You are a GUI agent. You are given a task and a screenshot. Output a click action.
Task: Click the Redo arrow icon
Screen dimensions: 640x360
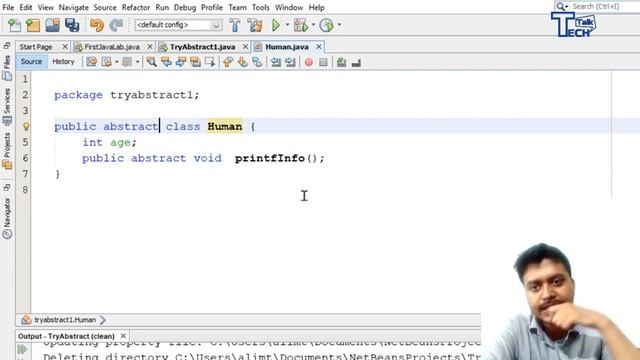(x=116, y=25)
